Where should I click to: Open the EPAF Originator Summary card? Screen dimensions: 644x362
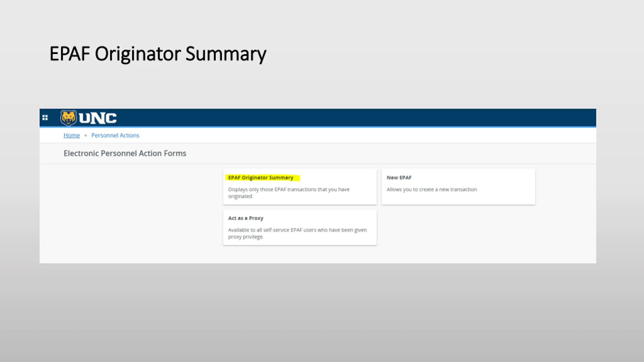[x=300, y=187]
